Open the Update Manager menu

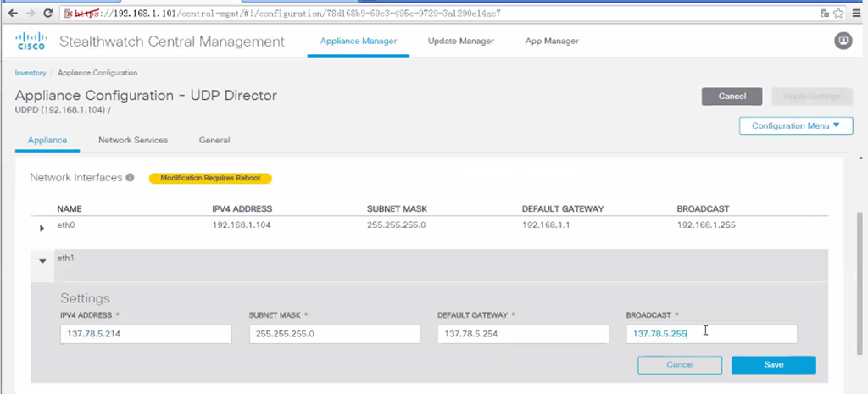(460, 41)
